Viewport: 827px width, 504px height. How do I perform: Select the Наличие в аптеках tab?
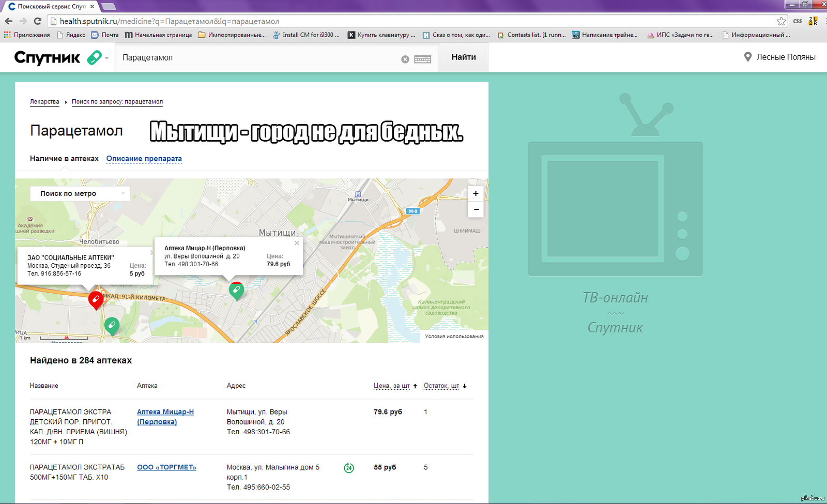pos(64,159)
